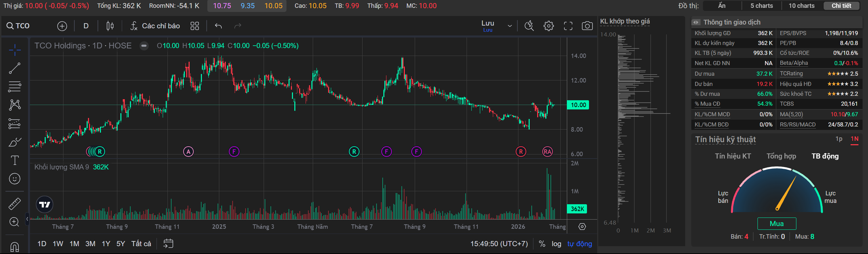Click the TradingView logo on chart

45,205
